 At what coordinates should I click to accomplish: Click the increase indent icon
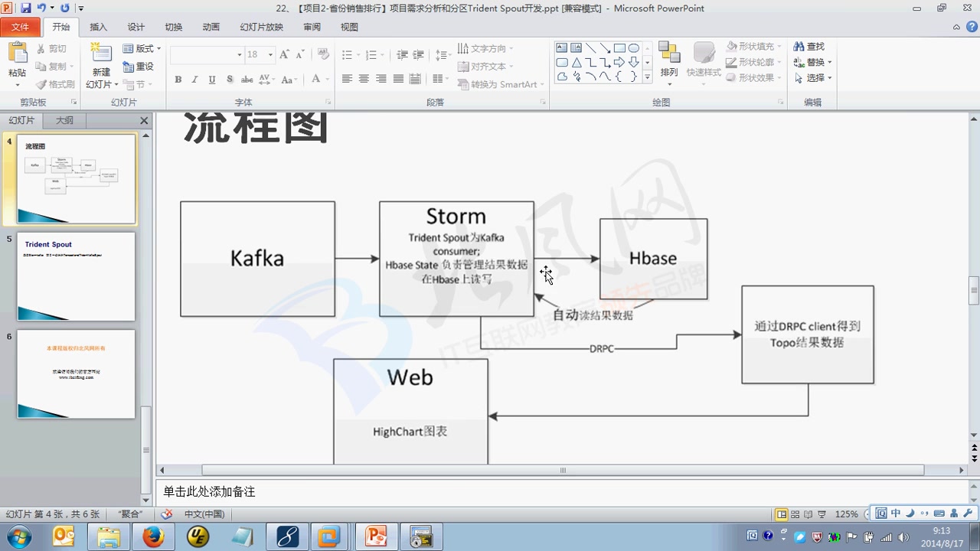(x=418, y=55)
